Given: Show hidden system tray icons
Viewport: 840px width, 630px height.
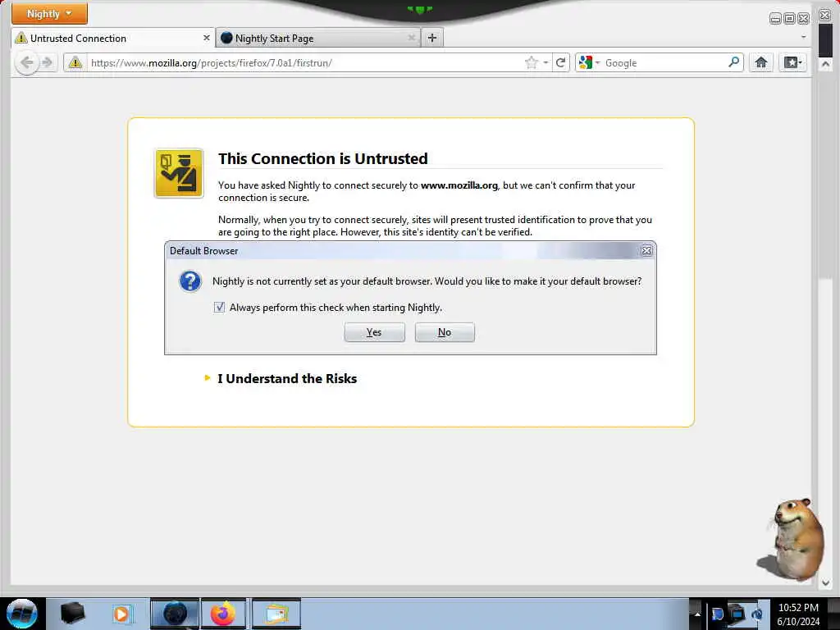Looking at the screenshot, I should 697,614.
